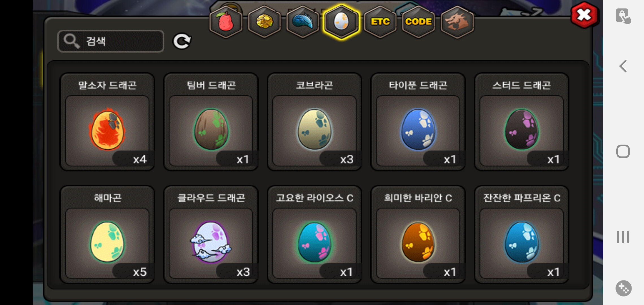Open the game controller tools icon

[x=623, y=288]
